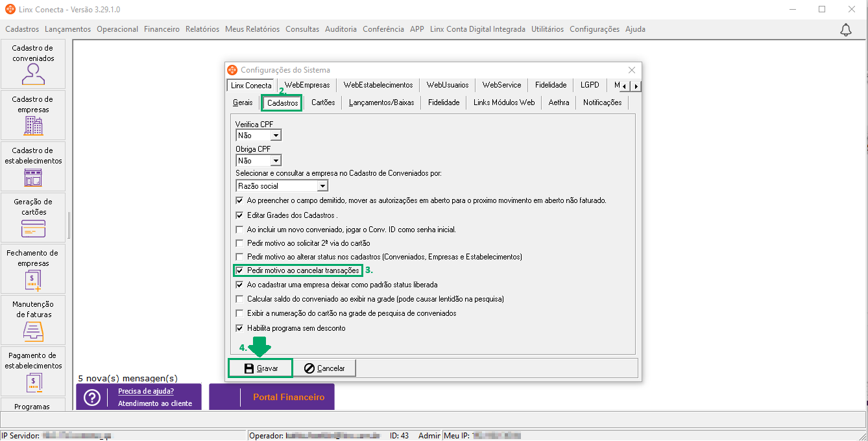
Task: Open the Lançamentos menu
Action: point(68,29)
